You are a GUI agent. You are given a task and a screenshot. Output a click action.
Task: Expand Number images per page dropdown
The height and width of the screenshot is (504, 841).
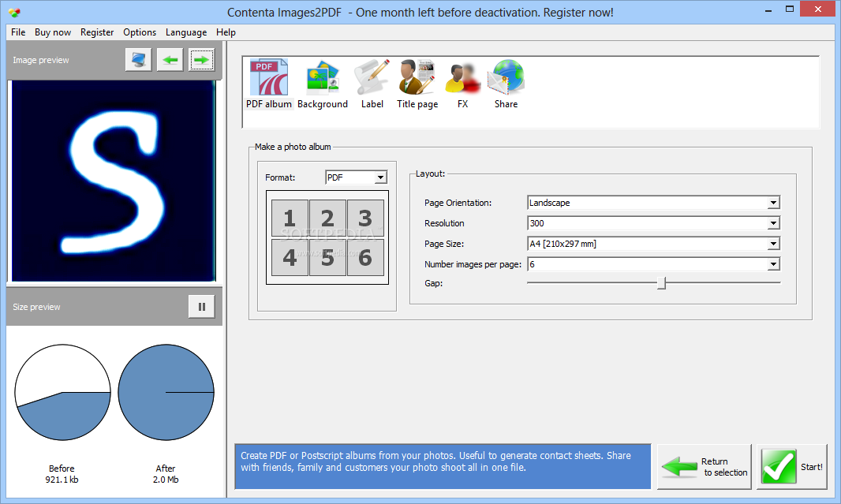773,263
